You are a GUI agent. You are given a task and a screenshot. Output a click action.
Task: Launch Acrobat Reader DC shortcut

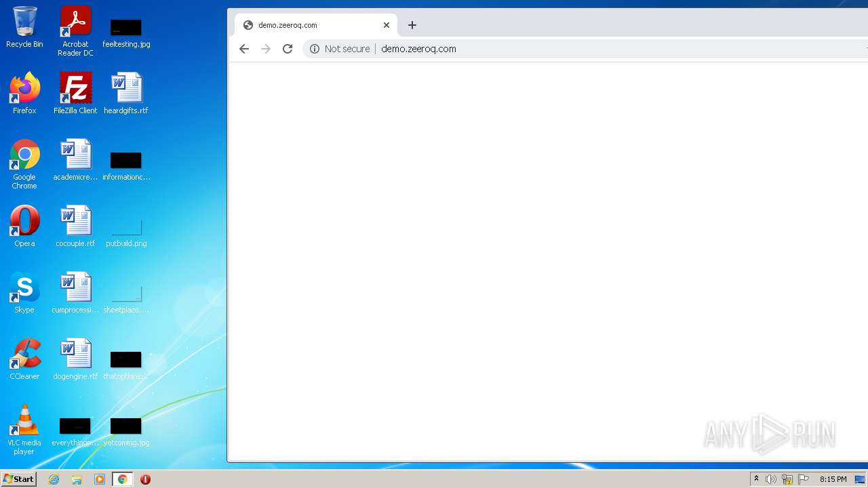pos(75,31)
